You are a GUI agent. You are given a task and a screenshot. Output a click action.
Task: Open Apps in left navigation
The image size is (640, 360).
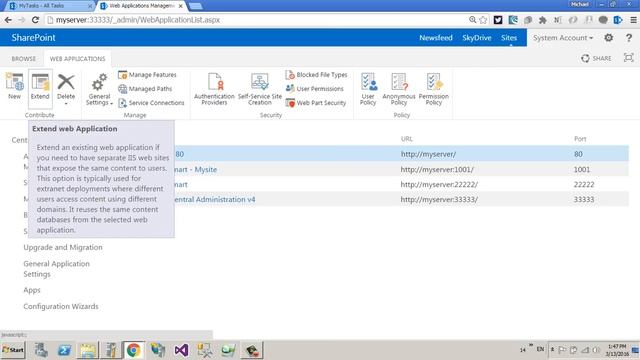[32, 290]
